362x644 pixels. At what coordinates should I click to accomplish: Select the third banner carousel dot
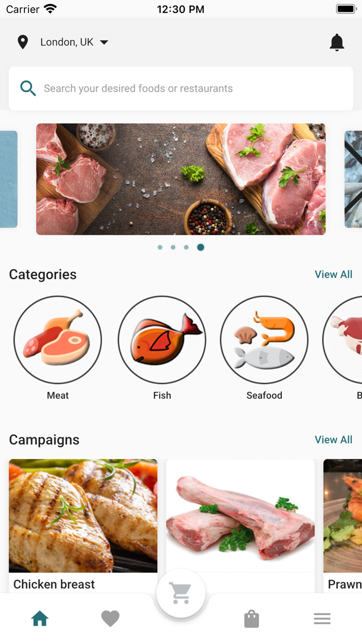(186, 247)
